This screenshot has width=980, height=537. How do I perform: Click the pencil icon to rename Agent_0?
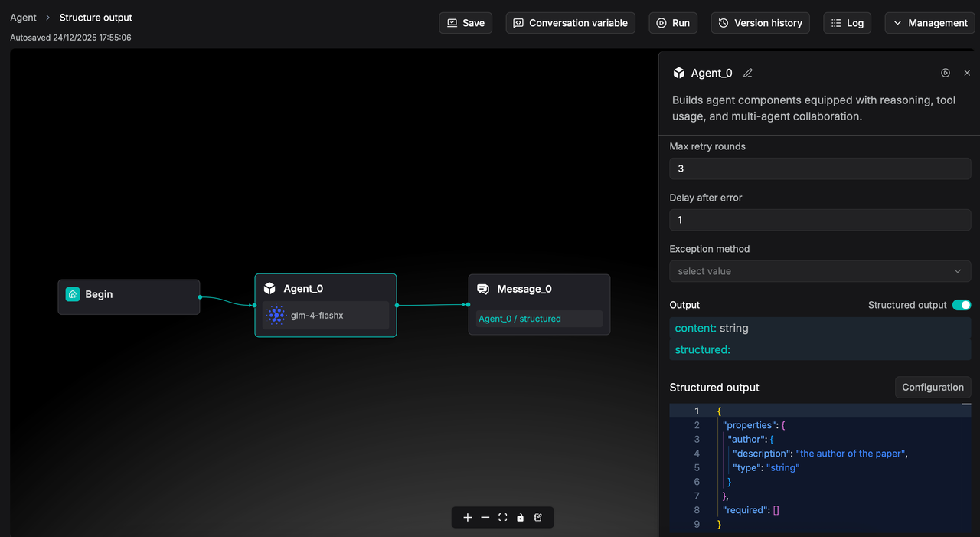click(x=748, y=73)
